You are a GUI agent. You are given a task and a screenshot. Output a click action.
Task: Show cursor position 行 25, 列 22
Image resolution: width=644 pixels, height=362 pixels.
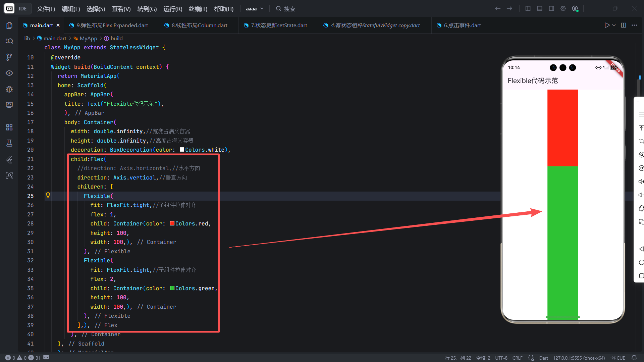tap(458, 358)
